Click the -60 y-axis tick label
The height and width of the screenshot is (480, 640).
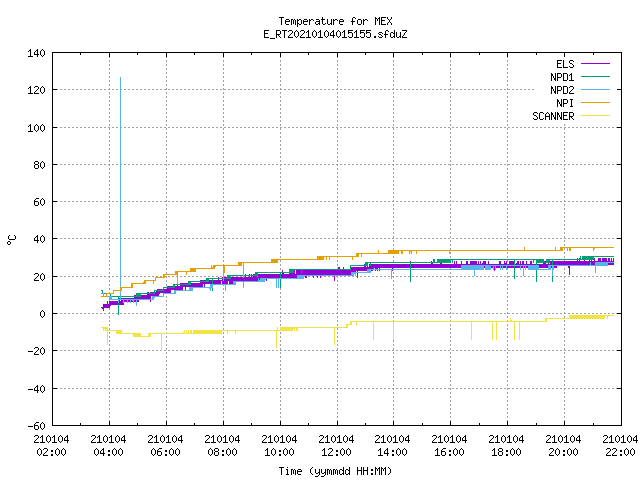36,426
